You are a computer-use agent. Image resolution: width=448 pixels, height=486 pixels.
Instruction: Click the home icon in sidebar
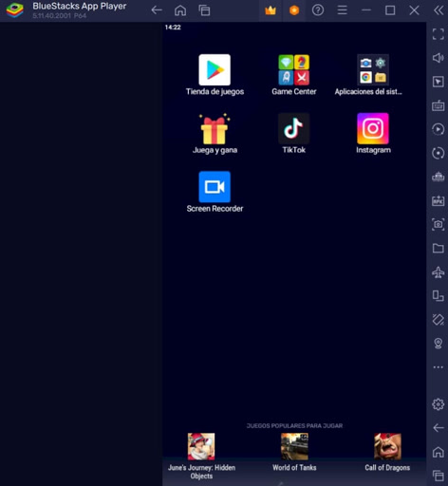439,452
